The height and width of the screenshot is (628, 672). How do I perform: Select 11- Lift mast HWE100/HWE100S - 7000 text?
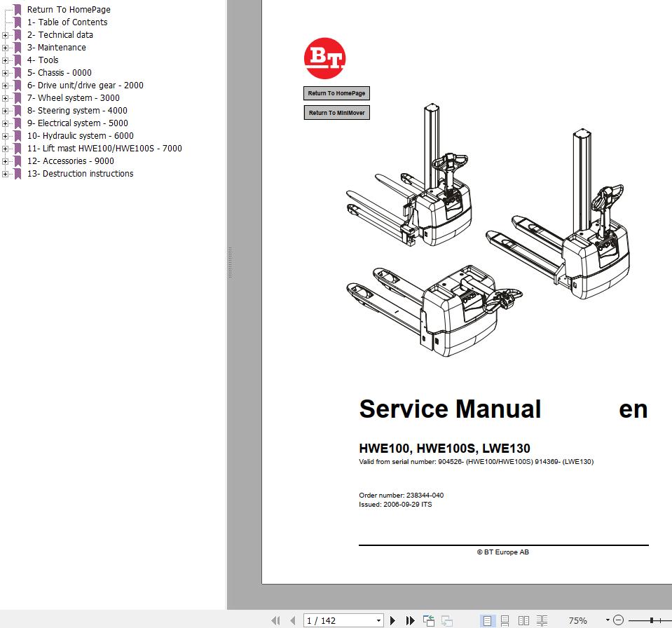(x=104, y=149)
